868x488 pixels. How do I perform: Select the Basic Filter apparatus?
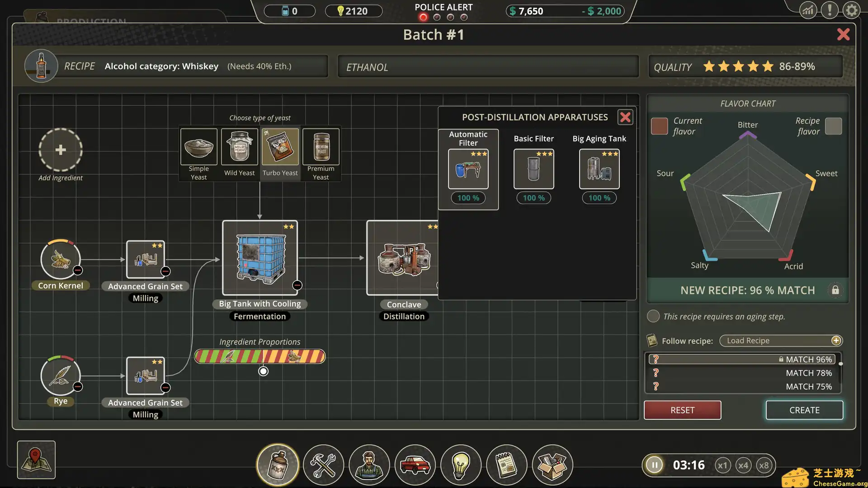click(533, 169)
